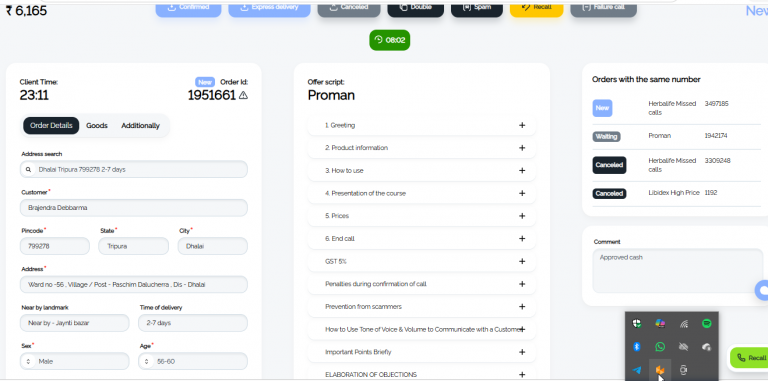Viewport: 768px width, 381px height.
Task: Click the City field showing Dhalai
Action: [213, 246]
